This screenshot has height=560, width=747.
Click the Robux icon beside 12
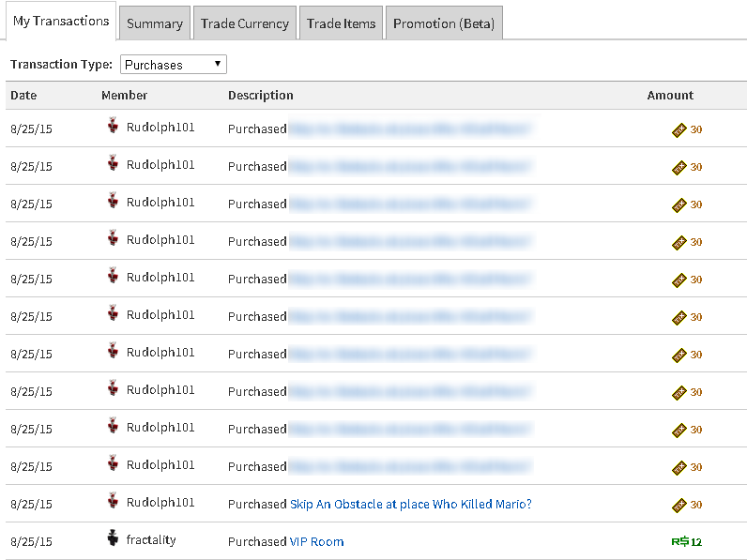[x=679, y=542]
